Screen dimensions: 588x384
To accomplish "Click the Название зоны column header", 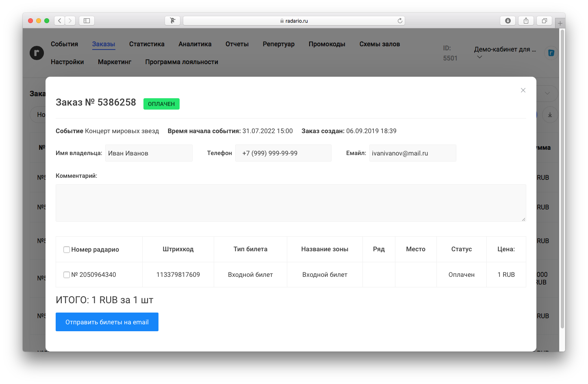I will 325,249.
